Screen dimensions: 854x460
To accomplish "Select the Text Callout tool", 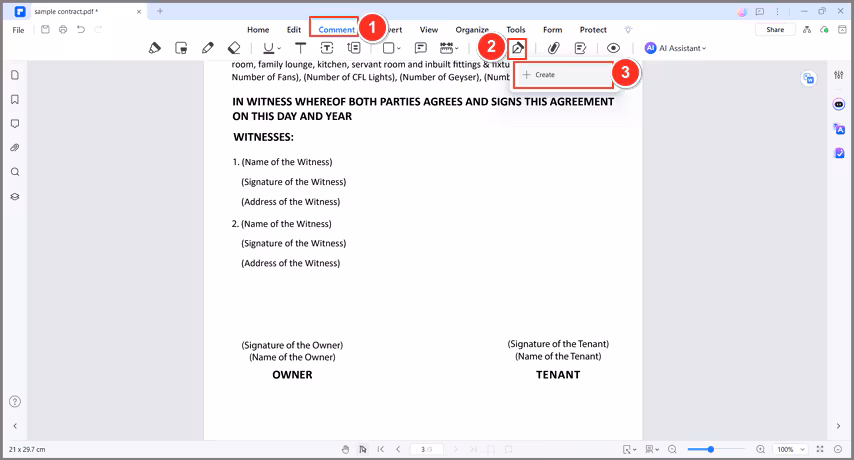I will pos(354,48).
